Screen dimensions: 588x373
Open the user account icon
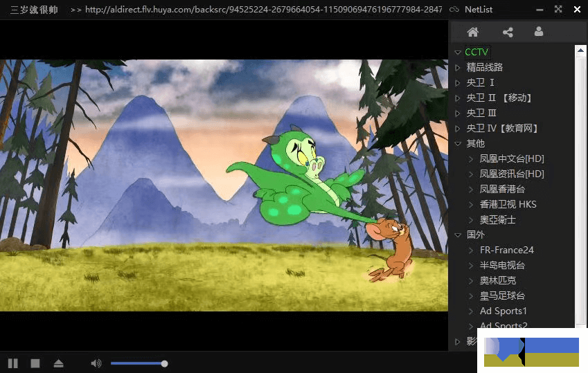point(539,32)
